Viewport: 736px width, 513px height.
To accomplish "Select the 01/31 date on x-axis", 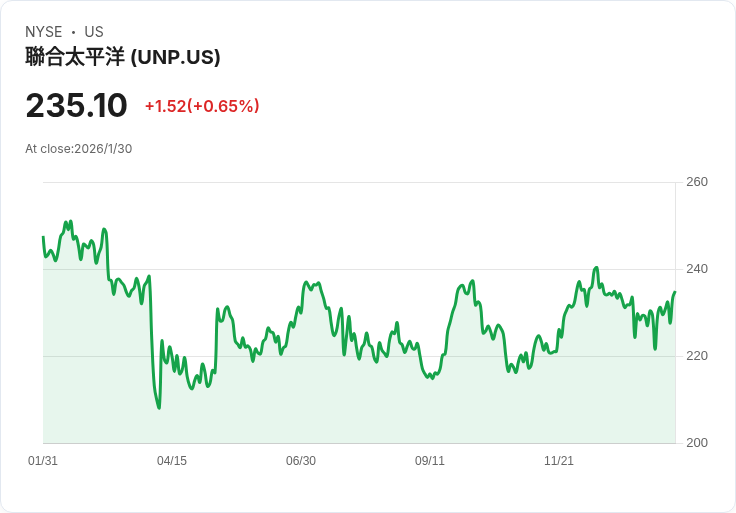I will point(43,461).
